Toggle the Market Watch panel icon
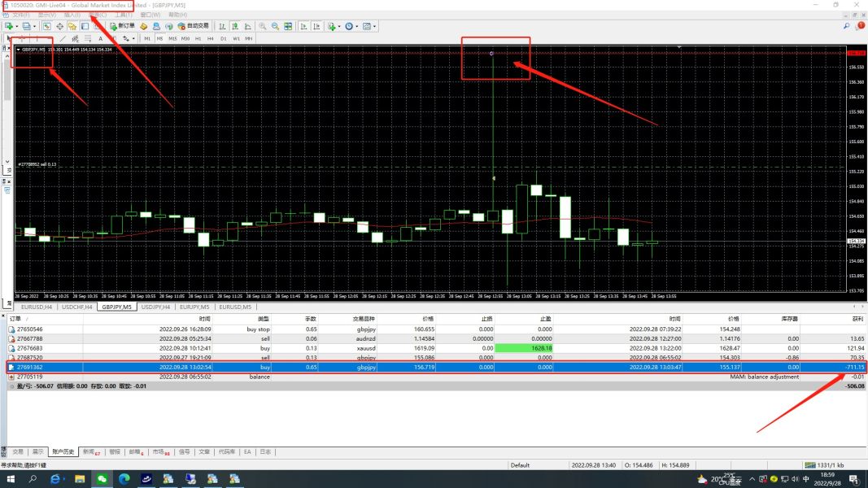 [x=46, y=26]
